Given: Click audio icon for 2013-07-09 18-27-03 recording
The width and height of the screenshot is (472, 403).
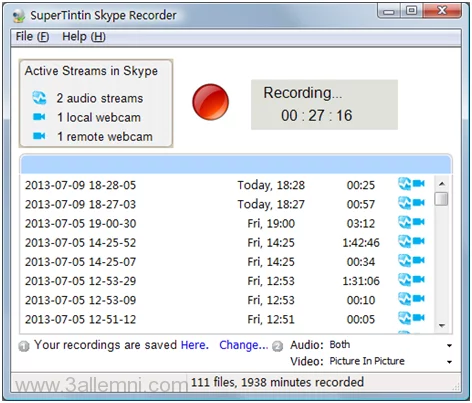Looking at the screenshot, I should pos(405,203).
